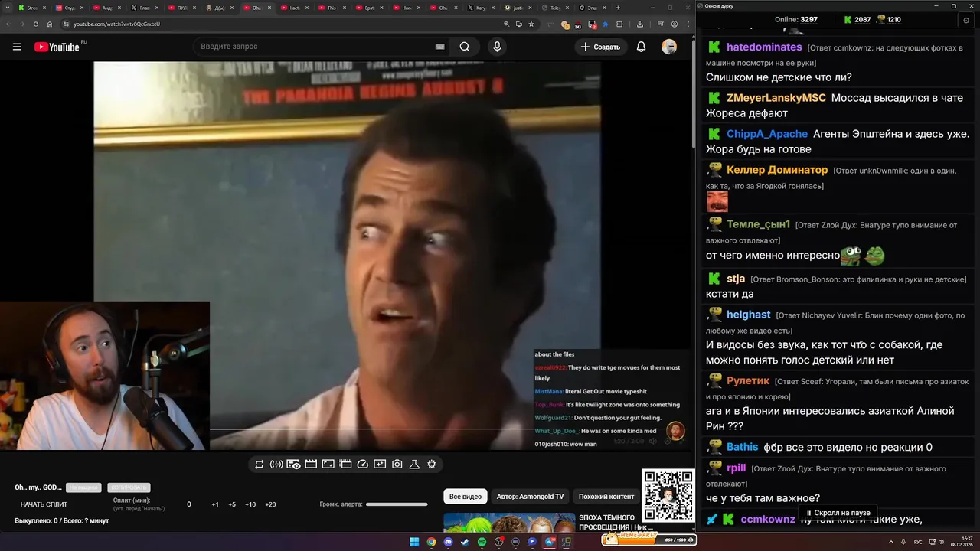Open the browser downloads icon
This screenshot has height=551, width=980.
pyautogui.click(x=640, y=24)
